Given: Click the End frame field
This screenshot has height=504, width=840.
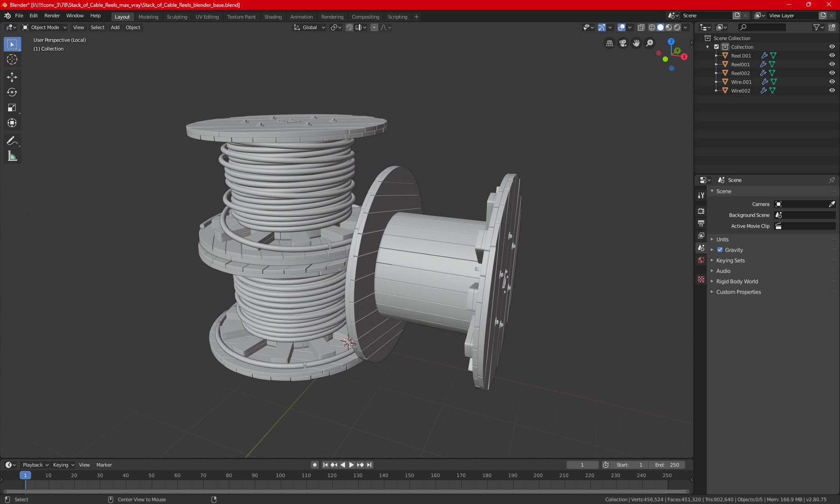Looking at the screenshot, I should 667,465.
